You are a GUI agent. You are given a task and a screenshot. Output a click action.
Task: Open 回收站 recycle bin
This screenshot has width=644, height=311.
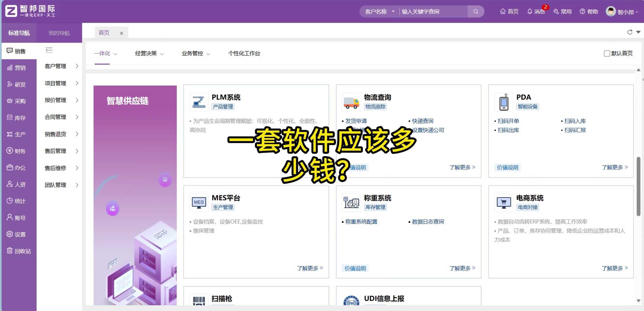[19, 251]
